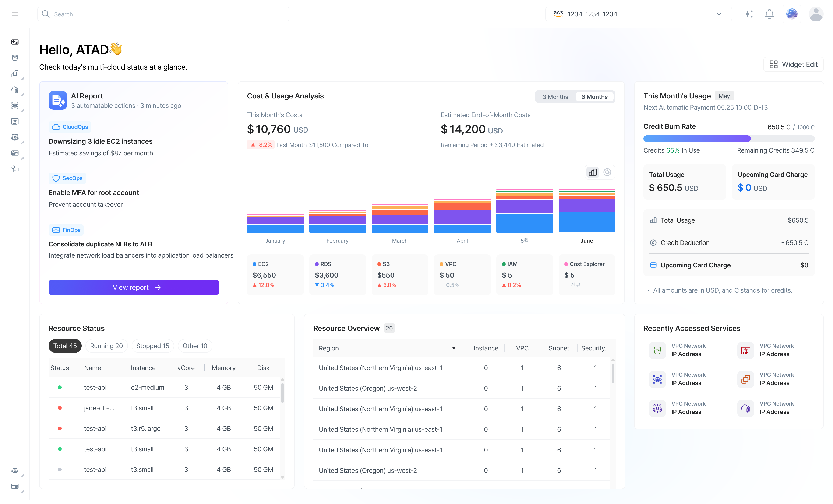Select the 3 Months tab

click(555, 97)
